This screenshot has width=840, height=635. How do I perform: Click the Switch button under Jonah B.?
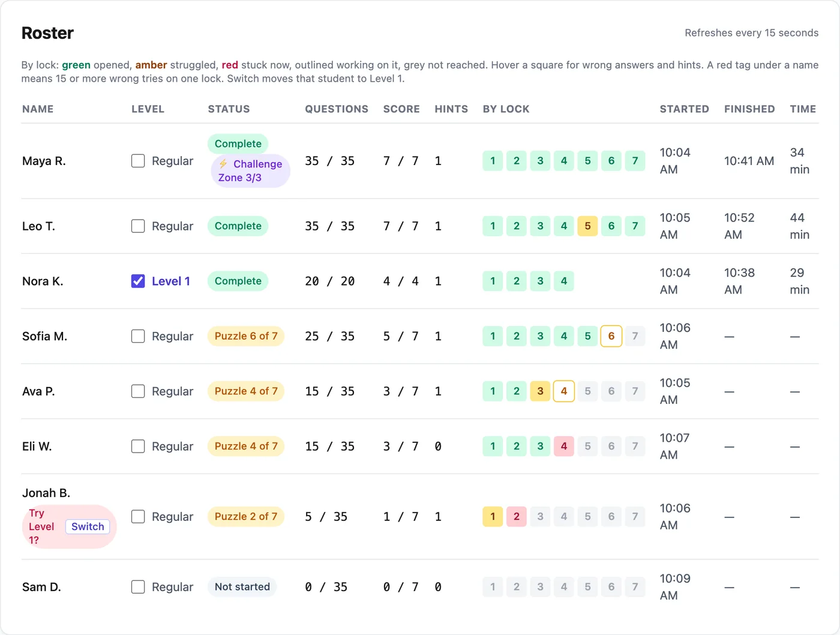tap(88, 526)
